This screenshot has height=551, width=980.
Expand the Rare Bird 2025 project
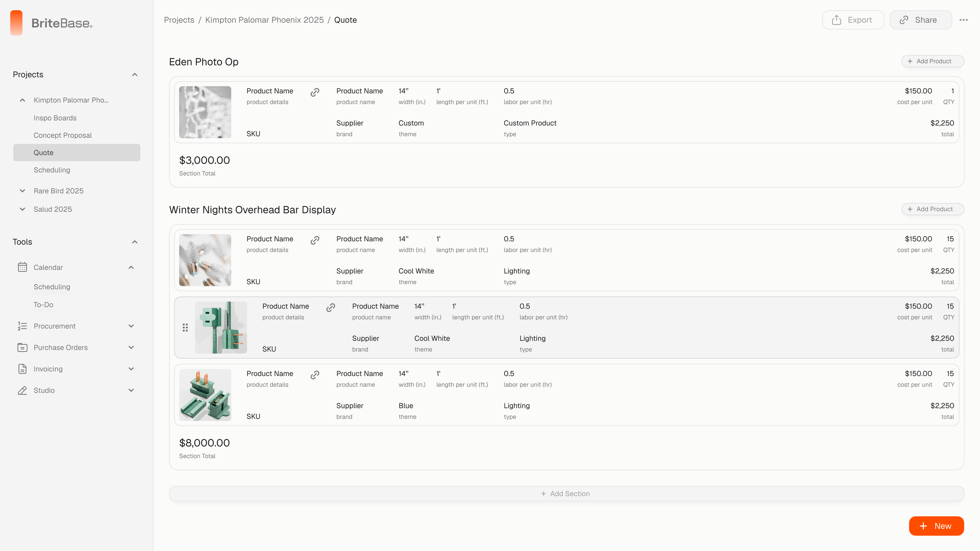pyautogui.click(x=22, y=191)
